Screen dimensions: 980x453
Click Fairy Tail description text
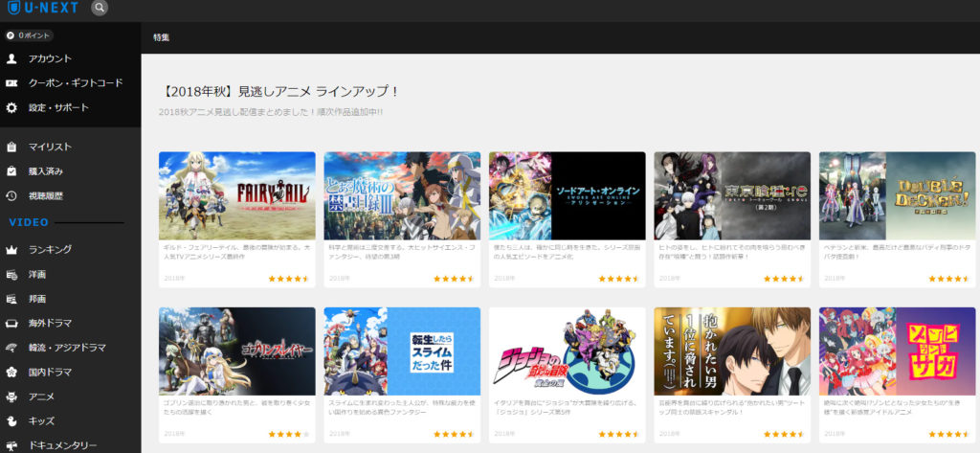tap(235, 252)
